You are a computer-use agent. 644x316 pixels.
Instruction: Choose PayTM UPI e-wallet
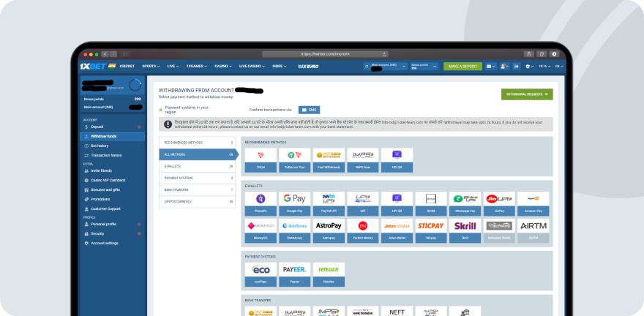tap(329, 203)
